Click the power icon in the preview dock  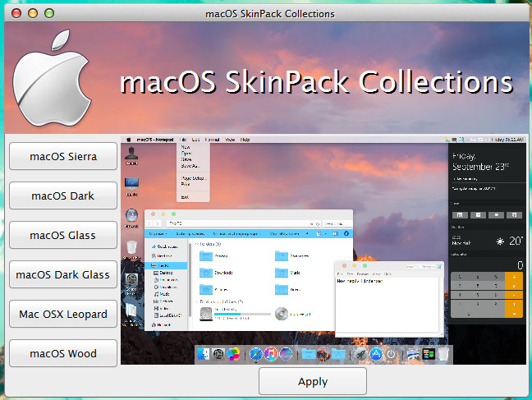pos(391,354)
